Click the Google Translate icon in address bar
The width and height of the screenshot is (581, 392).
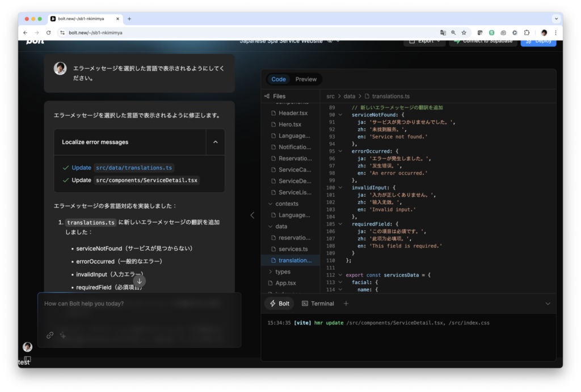click(443, 33)
